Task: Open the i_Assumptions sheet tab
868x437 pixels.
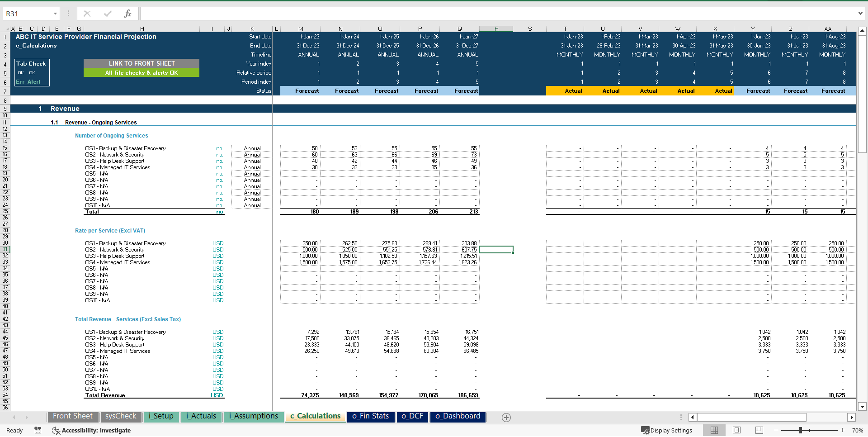Action: tap(253, 416)
